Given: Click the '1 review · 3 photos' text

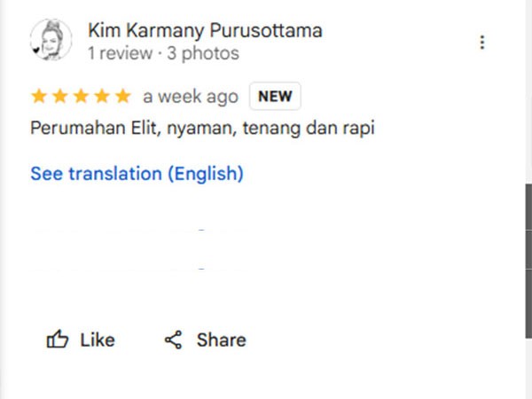Looking at the screenshot, I should [163, 53].
